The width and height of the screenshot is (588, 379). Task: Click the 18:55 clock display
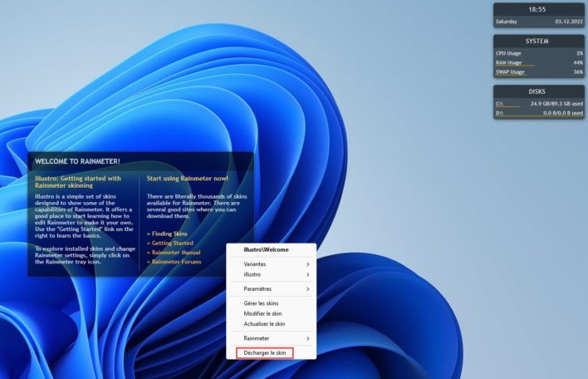pyautogui.click(x=537, y=9)
